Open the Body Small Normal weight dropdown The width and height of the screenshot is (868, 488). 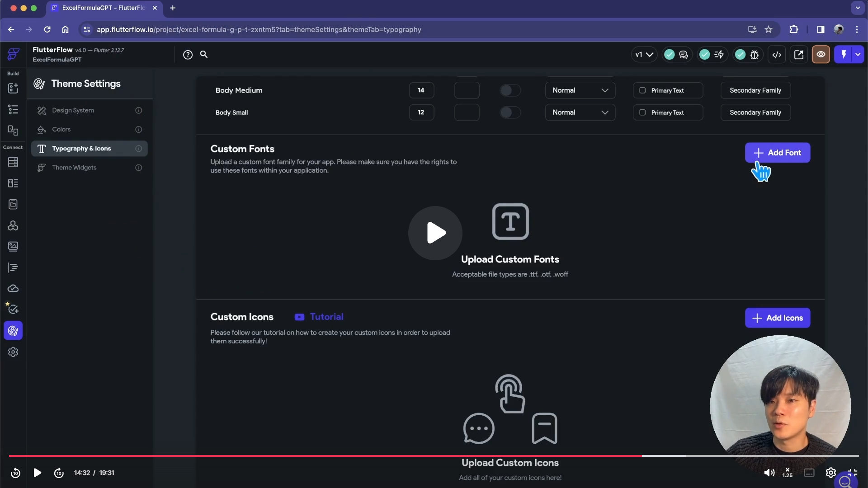(580, 113)
